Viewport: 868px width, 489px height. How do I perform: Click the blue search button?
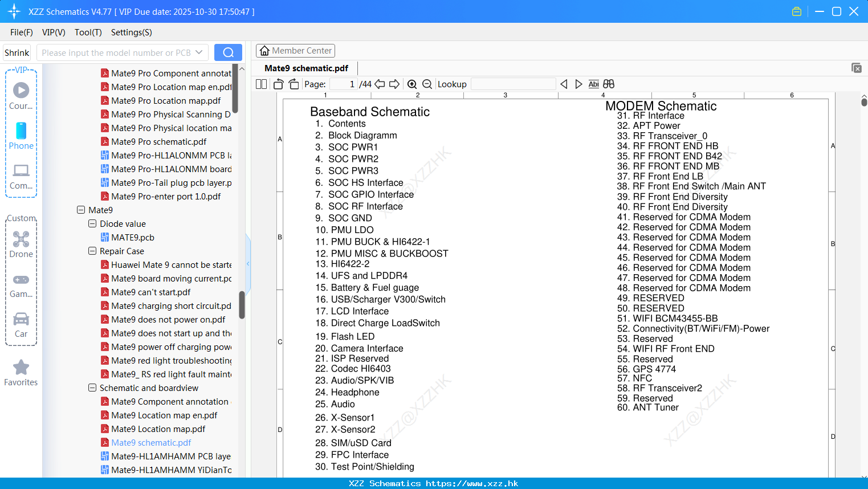click(x=228, y=52)
